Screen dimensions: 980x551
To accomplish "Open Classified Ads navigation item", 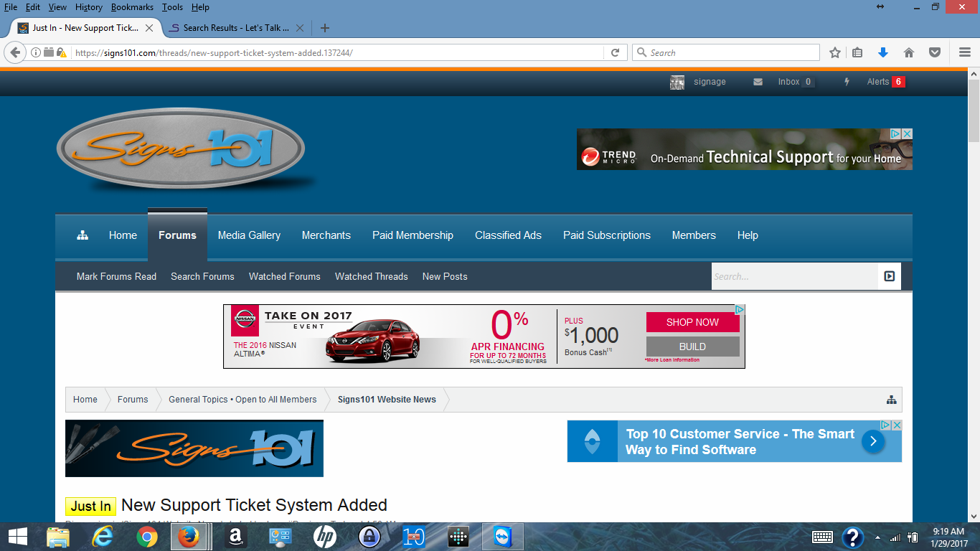I will click(508, 235).
